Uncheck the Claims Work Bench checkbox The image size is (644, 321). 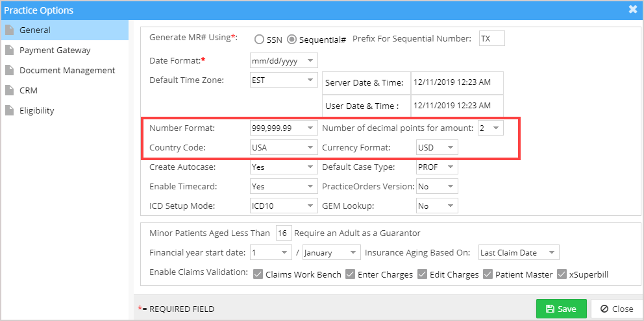coord(258,274)
